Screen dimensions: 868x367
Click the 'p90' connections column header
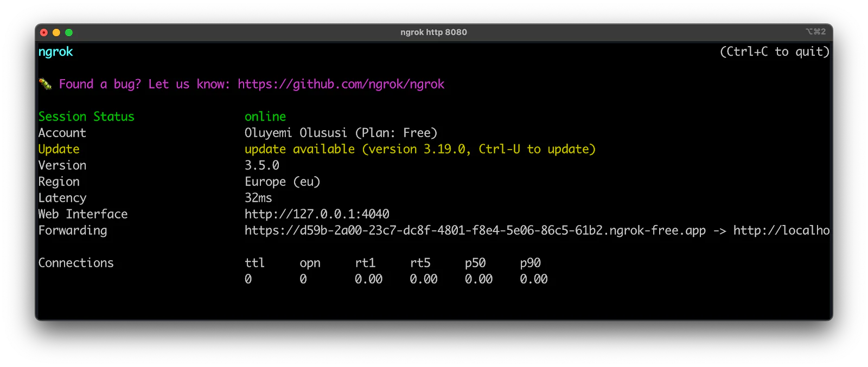click(x=530, y=263)
